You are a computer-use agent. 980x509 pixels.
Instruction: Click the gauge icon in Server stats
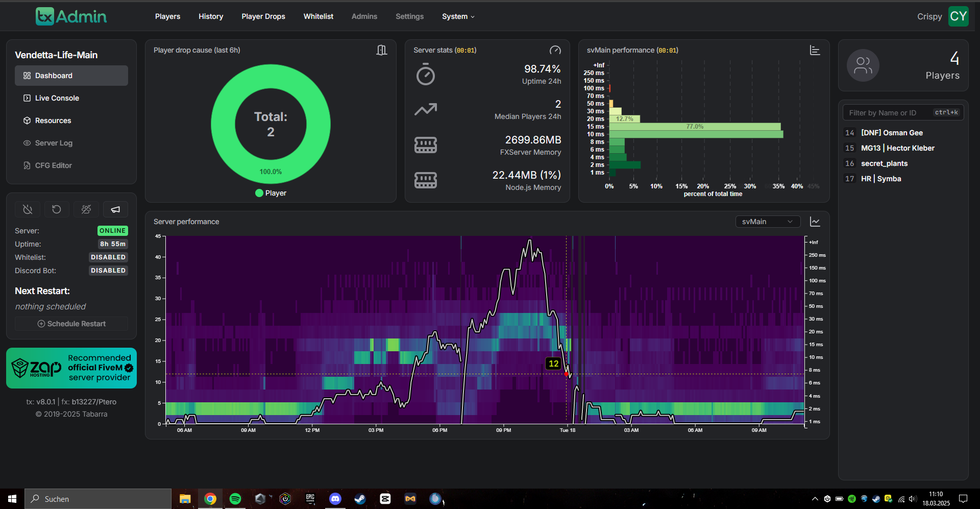point(555,50)
